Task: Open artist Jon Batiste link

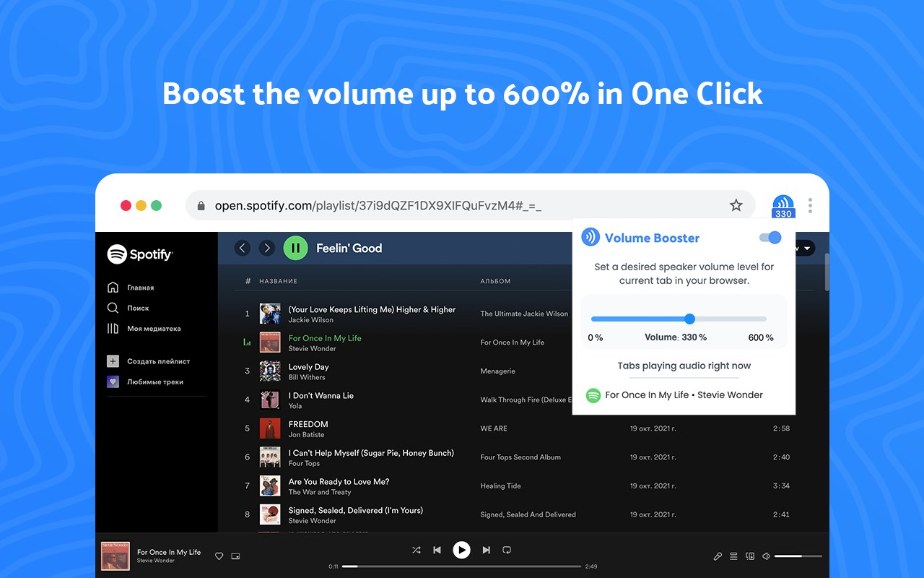Action: tap(306, 435)
